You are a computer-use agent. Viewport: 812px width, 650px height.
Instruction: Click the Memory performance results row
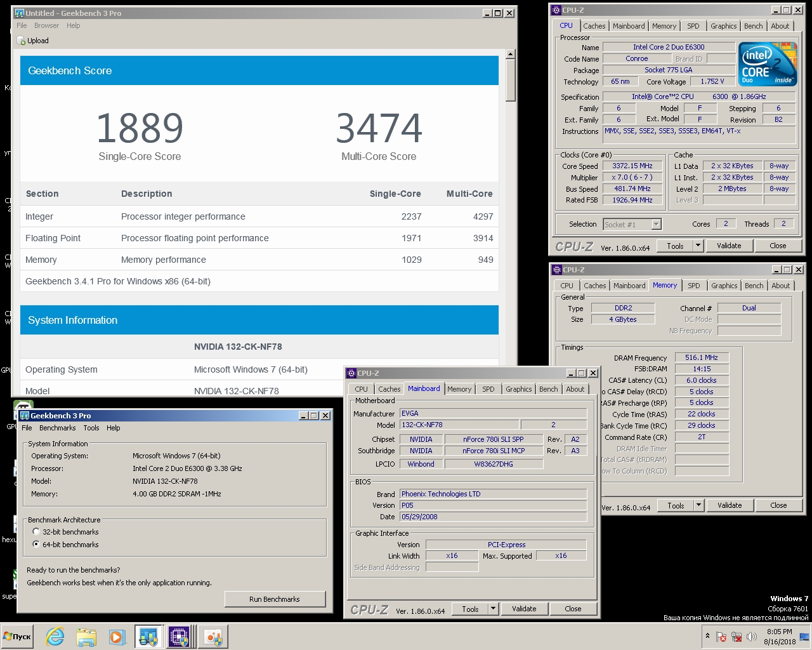tap(259, 260)
